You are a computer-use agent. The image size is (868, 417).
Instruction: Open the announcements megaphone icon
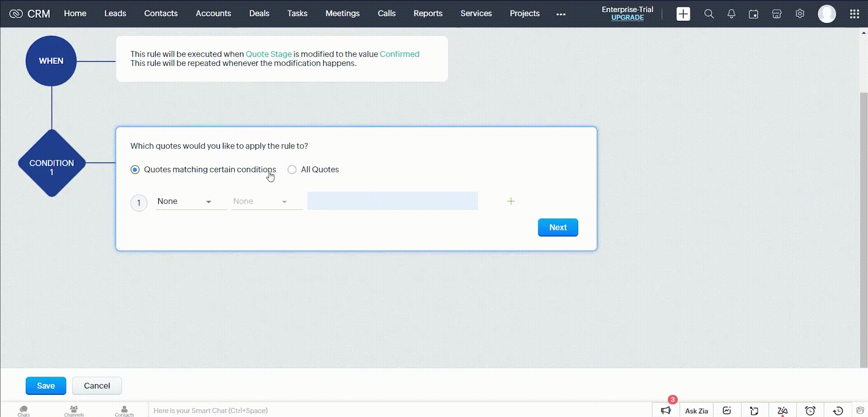(665, 410)
